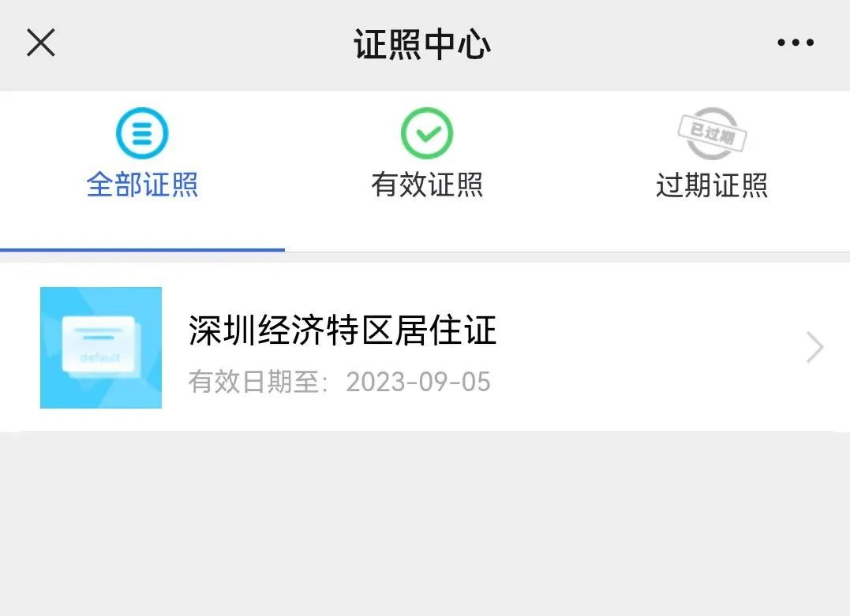Close the 证照中心 page with the X icon

point(41,43)
